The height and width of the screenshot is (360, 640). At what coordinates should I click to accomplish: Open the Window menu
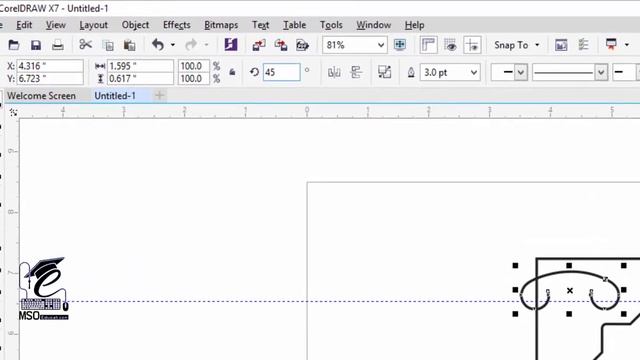tap(373, 25)
